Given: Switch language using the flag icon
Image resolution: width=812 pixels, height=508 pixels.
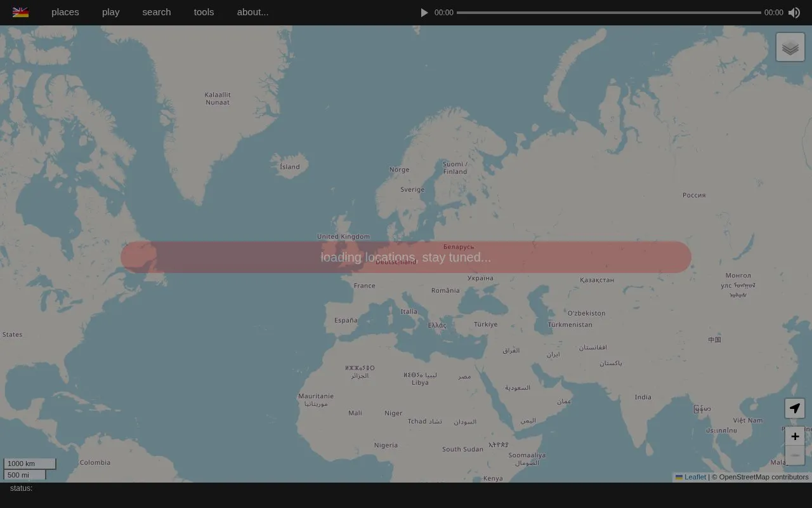Looking at the screenshot, I should (20, 12).
